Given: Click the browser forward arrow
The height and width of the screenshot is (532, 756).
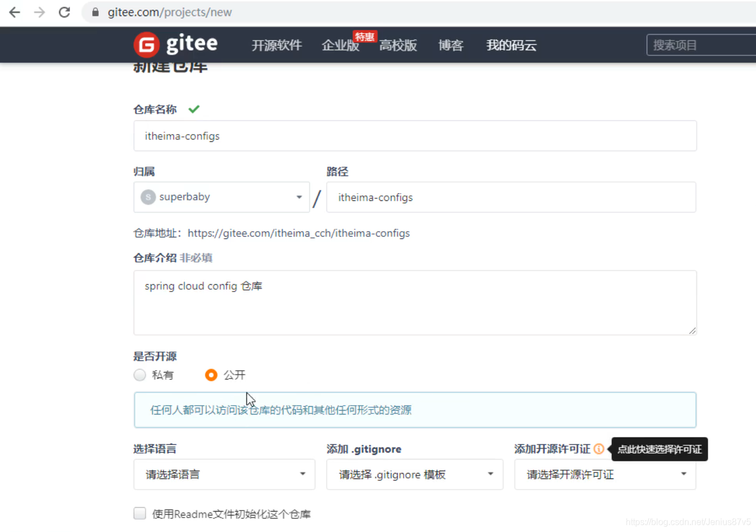Looking at the screenshot, I should click(39, 12).
